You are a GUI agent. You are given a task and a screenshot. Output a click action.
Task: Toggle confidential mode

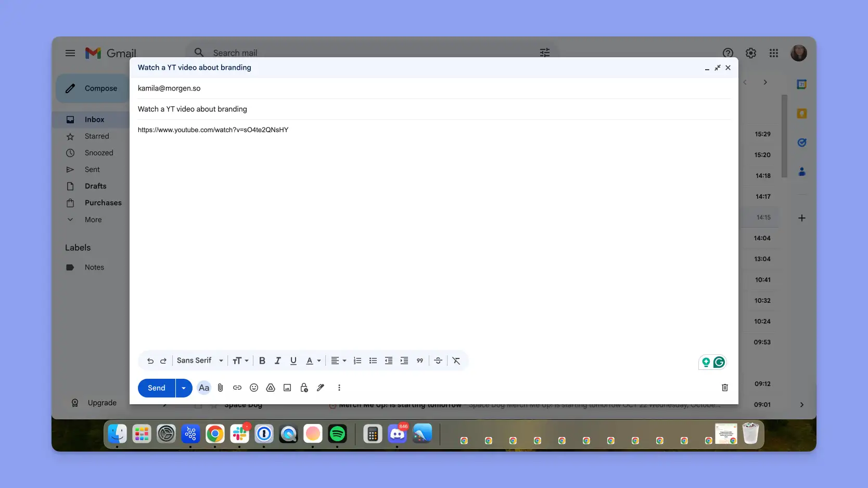pos(304,388)
